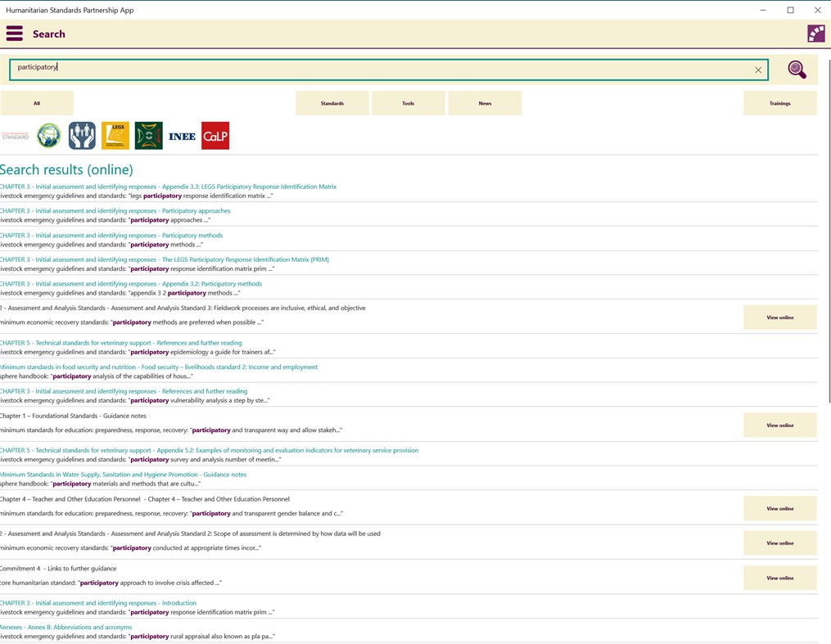Toggle the Tools results filter
831x644 pixels.
tap(409, 102)
